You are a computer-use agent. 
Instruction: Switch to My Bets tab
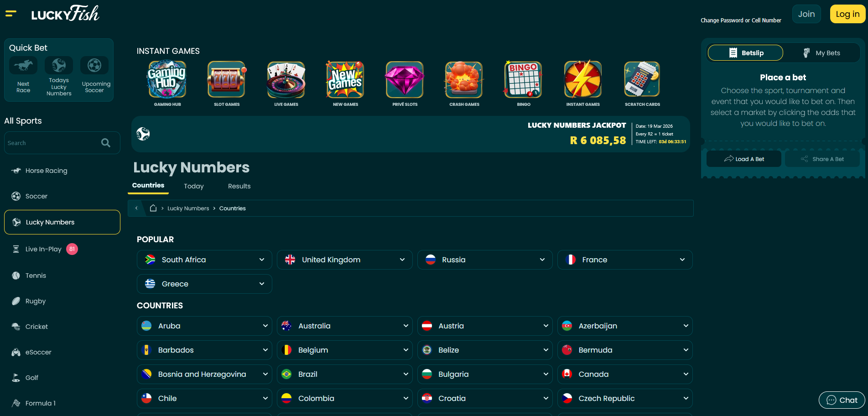pos(821,53)
